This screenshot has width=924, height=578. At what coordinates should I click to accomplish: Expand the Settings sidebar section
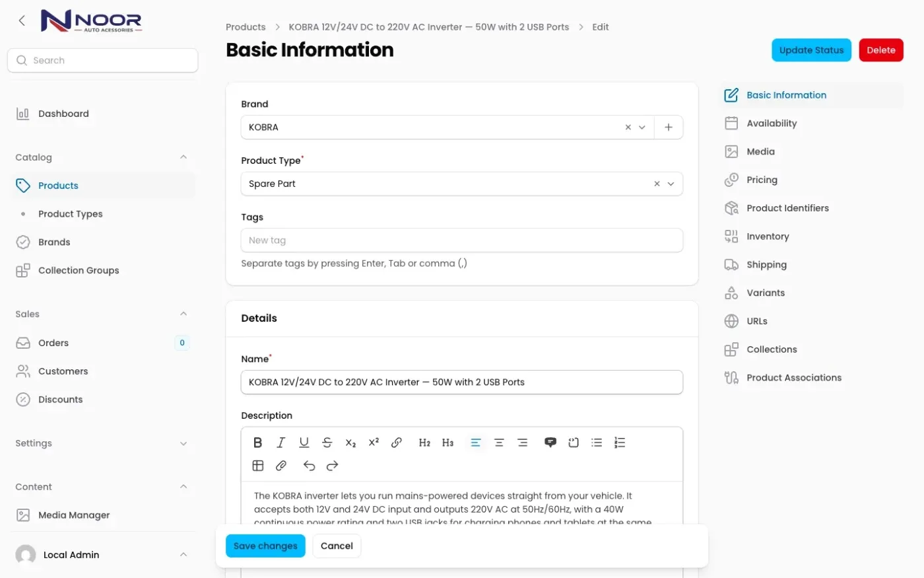pos(183,443)
